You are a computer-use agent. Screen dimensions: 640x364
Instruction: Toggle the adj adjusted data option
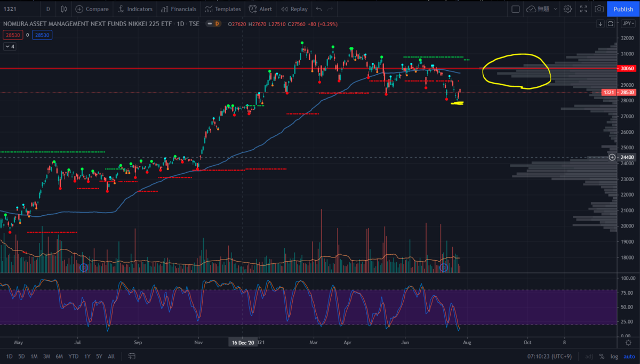click(x=589, y=356)
